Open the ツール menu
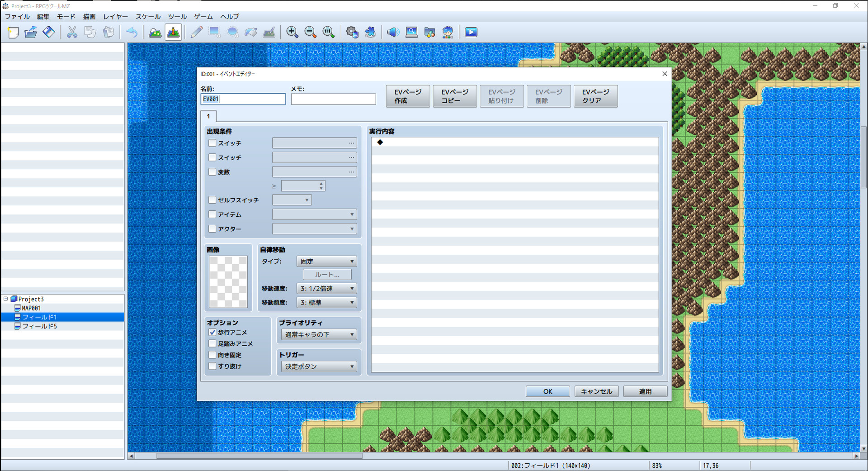Screen dimensions: 868x471 tap(177, 17)
